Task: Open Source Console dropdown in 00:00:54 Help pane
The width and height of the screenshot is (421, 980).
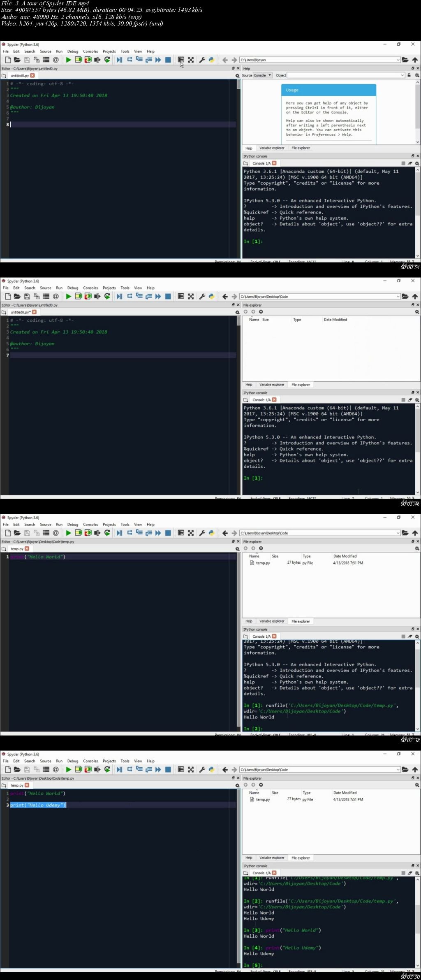Action: pos(263,75)
